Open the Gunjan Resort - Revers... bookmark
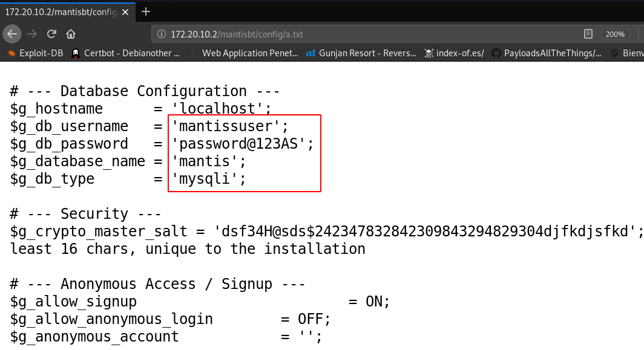Viewport: 644px width, 350px height. coord(361,53)
